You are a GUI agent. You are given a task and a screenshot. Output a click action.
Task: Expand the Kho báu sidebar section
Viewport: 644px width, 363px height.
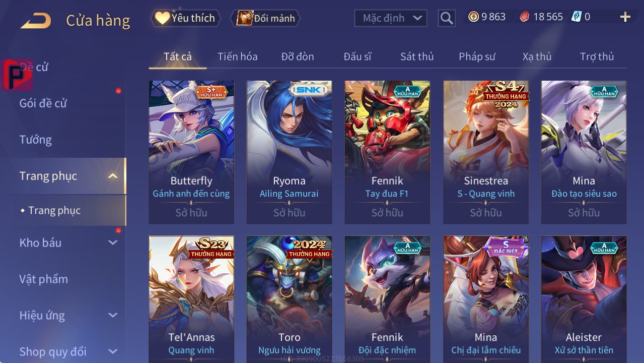coord(113,243)
